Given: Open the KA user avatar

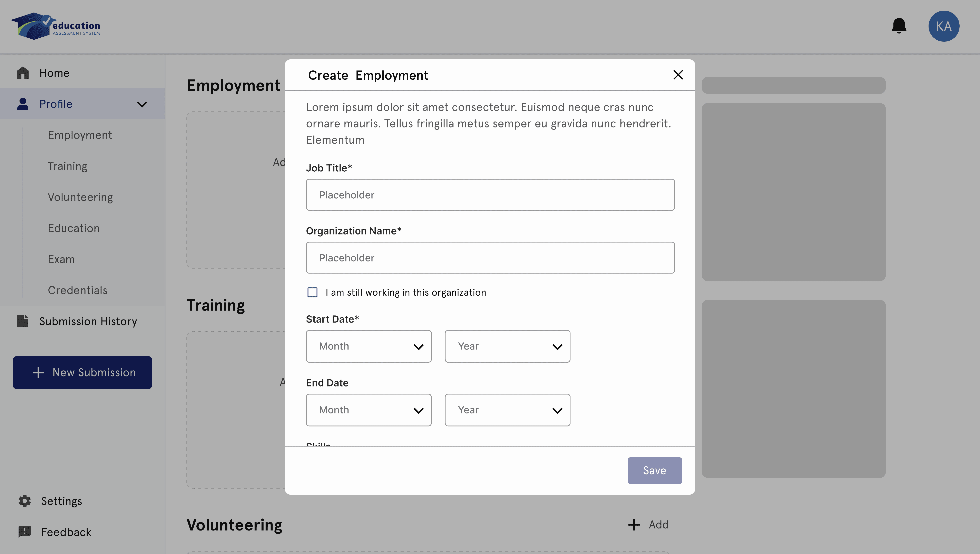Looking at the screenshot, I should click(943, 26).
